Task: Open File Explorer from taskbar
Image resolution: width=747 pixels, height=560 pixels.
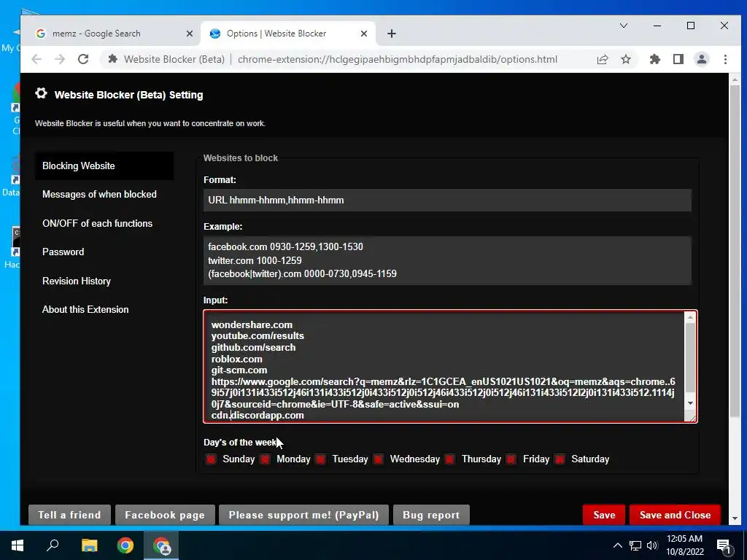Action: [89, 545]
